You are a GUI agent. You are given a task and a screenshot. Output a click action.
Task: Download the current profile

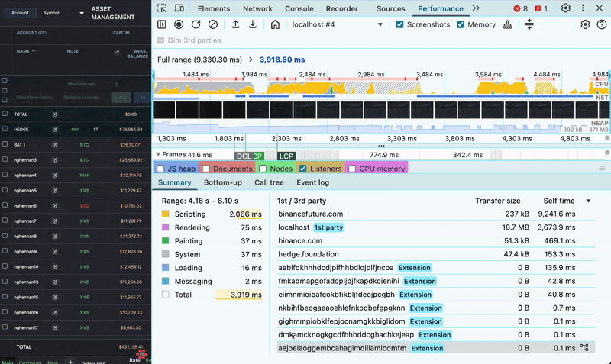click(x=253, y=24)
